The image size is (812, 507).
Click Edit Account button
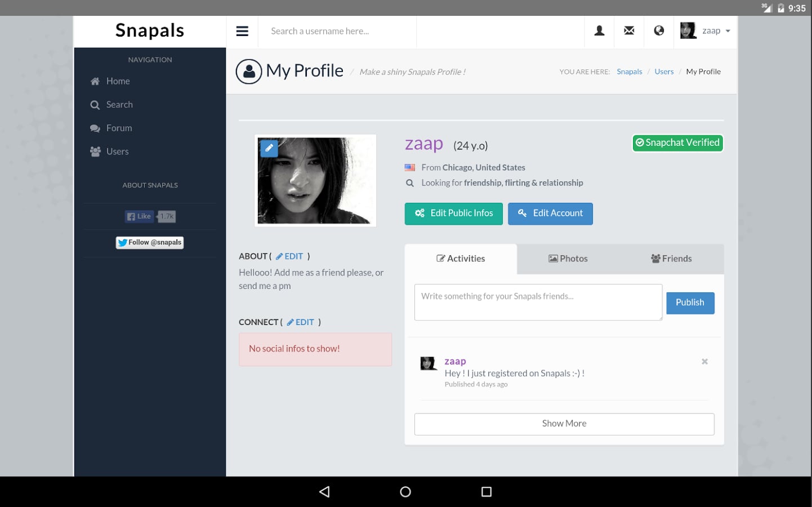click(550, 214)
